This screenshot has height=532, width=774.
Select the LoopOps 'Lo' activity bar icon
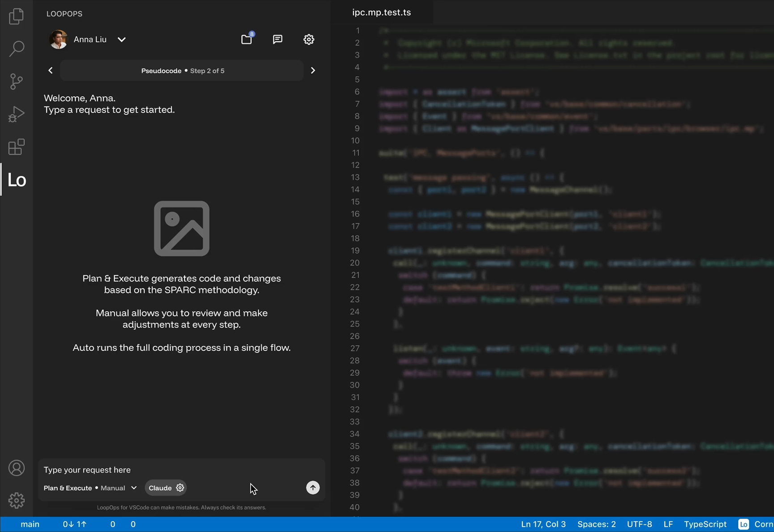point(17,180)
